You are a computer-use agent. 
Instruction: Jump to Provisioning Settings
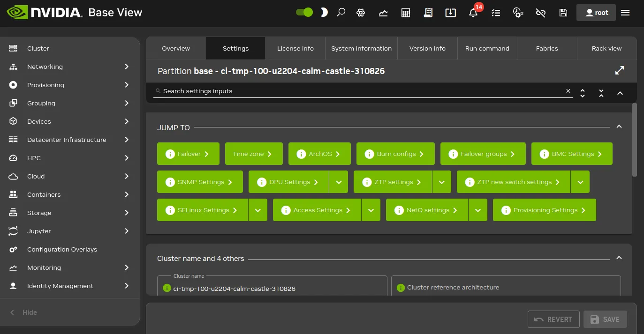click(x=545, y=210)
